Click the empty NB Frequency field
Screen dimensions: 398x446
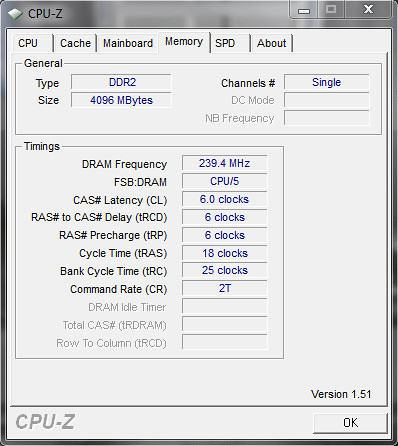(327, 118)
